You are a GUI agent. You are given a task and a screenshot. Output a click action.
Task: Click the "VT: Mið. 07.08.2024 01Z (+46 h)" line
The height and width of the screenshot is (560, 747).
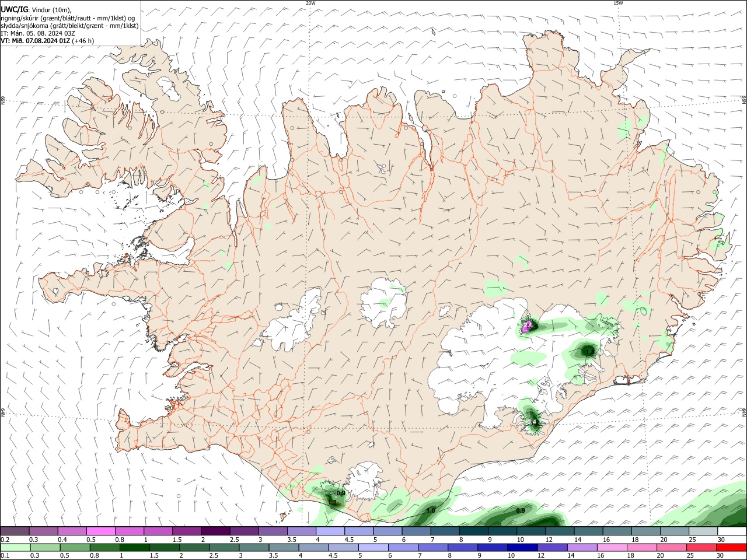click(47, 41)
